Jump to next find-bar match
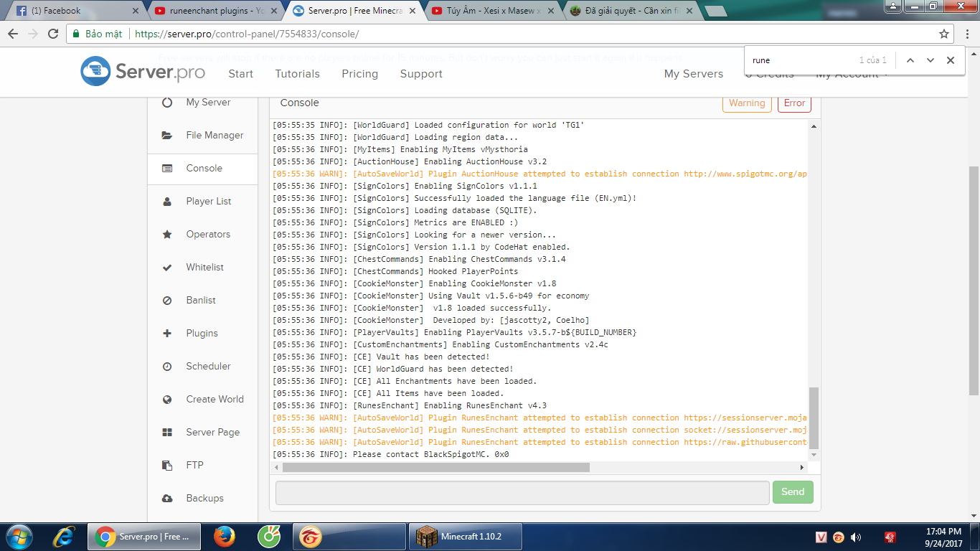Image resolution: width=980 pixels, height=551 pixels. 930,60
